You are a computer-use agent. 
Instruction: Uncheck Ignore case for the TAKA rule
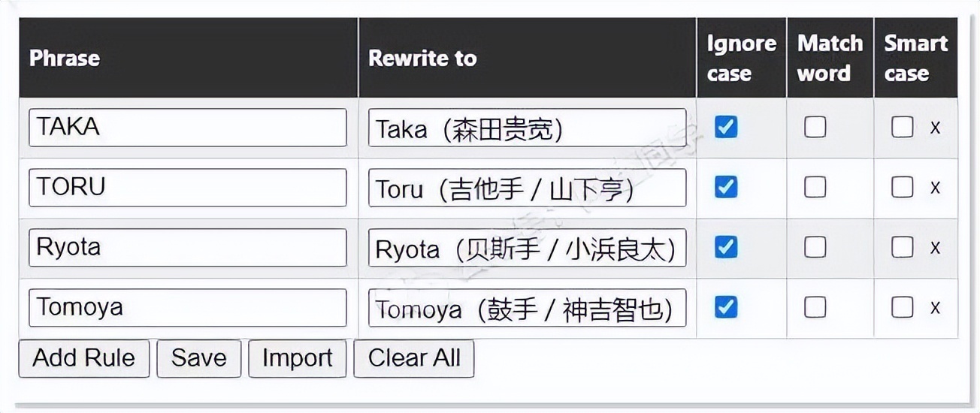click(726, 127)
